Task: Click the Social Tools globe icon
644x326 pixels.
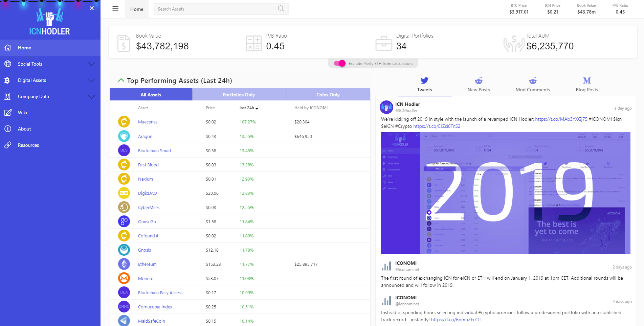Action: click(x=8, y=64)
